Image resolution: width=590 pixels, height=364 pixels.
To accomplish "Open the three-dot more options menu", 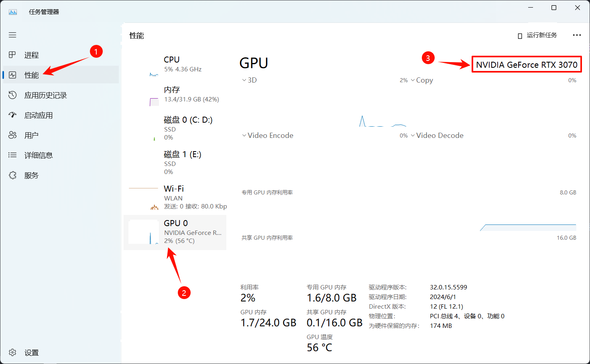I will tap(577, 35).
